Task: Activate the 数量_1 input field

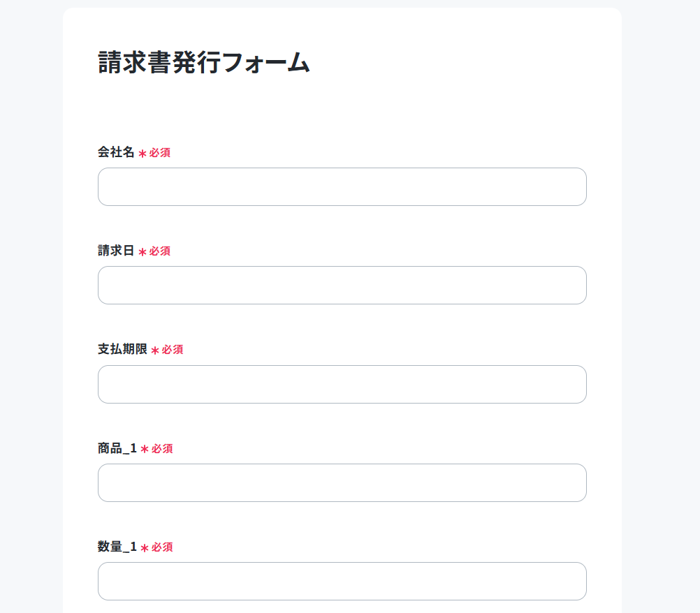Action: coord(342,582)
